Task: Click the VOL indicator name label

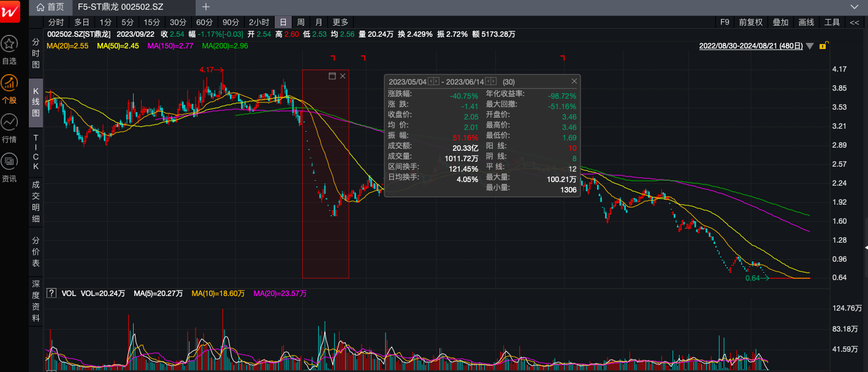Action: [68, 294]
